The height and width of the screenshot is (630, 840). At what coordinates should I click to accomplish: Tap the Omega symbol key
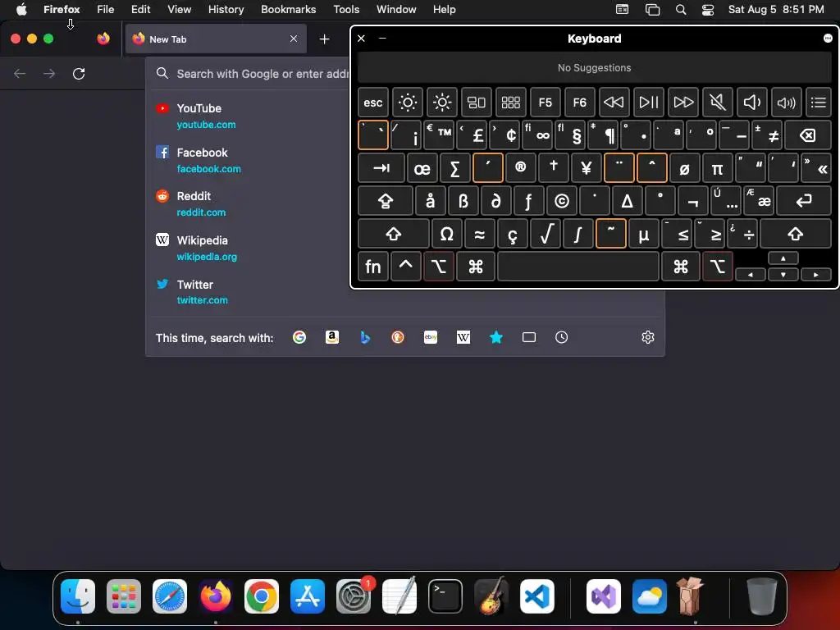click(446, 234)
